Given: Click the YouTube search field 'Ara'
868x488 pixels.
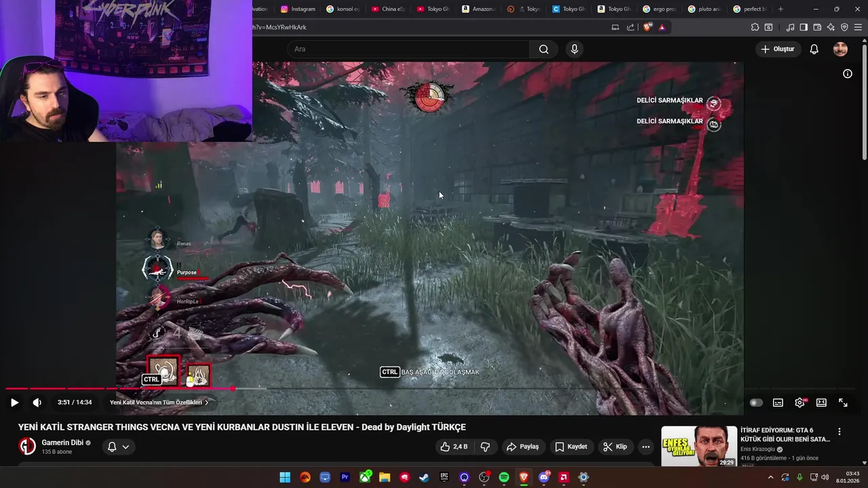Looking at the screenshot, I should (x=408, y=49).
